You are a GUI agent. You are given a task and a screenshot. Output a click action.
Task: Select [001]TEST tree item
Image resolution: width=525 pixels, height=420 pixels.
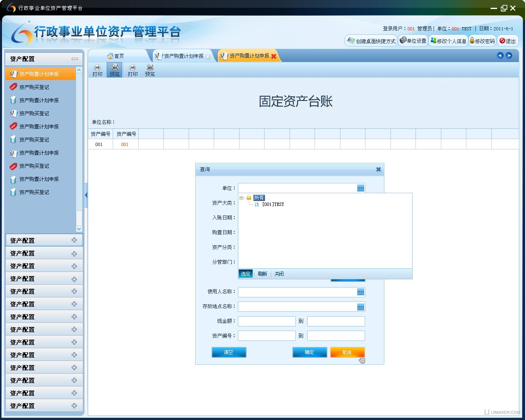point(273,204)
